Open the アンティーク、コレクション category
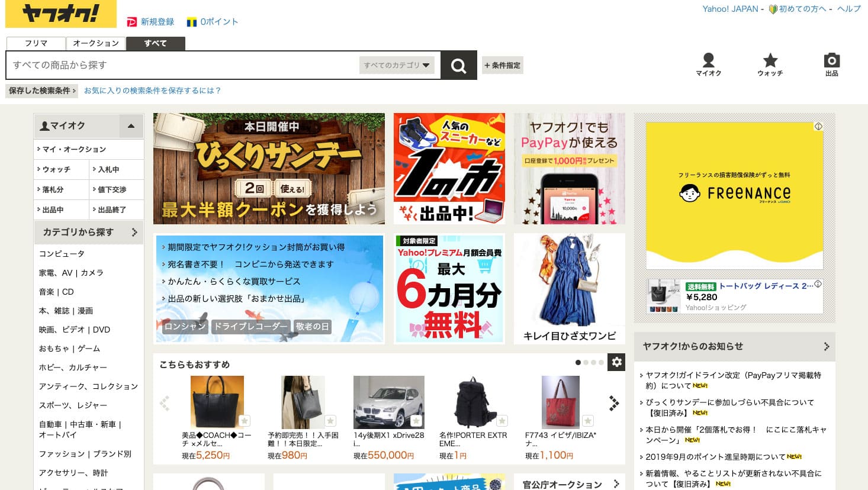868x490 pixels. [88, 386]
